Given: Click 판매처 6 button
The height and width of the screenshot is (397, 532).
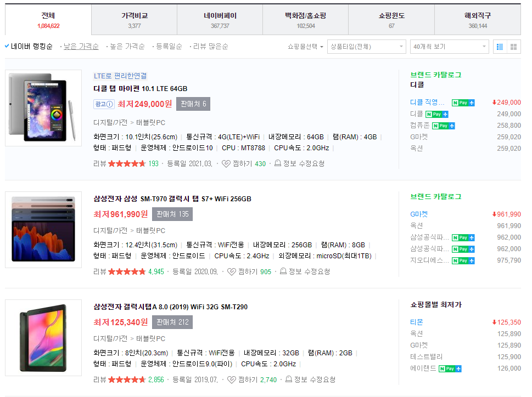Looking at the screenshot, I should (193, 104).
